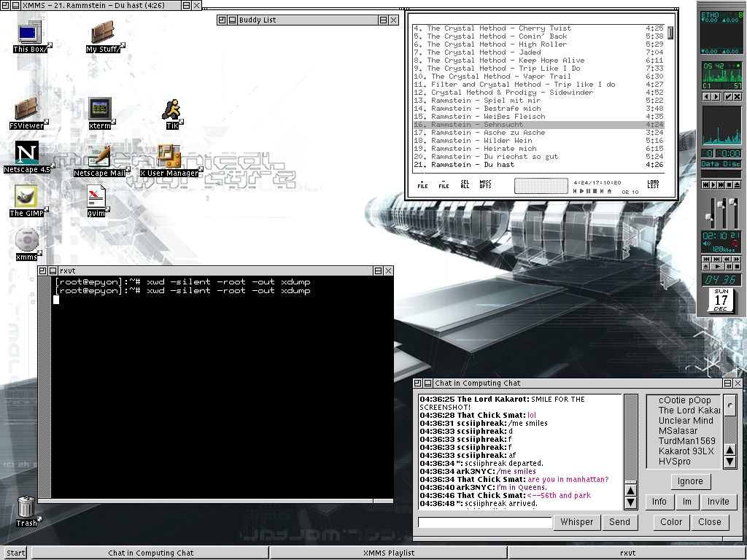Select track 16 Rammstein - Sehnsucht
The width and height of the screenshot is (747, 560).
[538, 125]
